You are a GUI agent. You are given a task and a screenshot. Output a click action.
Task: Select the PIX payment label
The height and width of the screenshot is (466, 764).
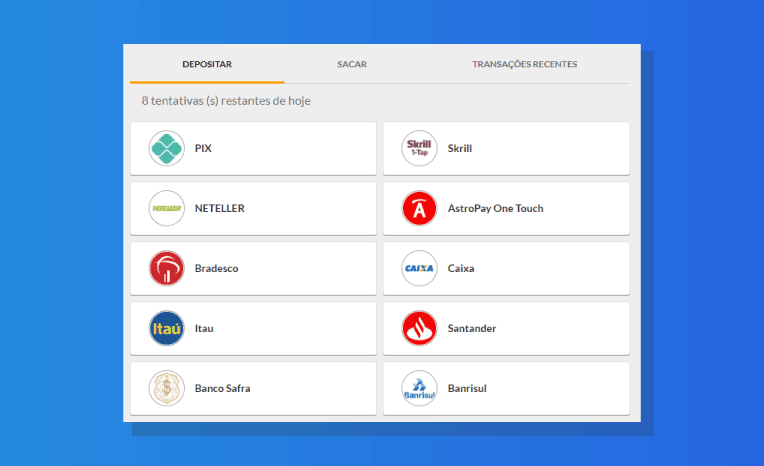tap(203, 148)
